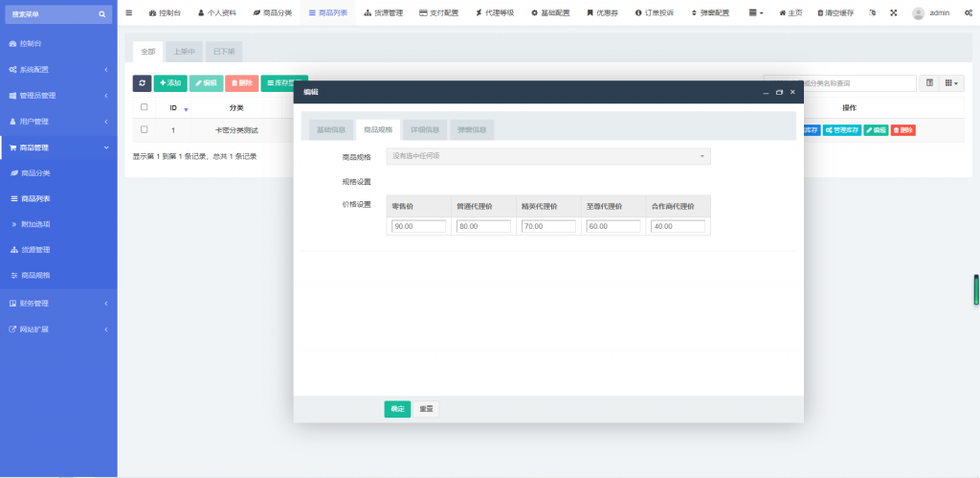The width and height of the screenshot is (980, 478).
Task: Click the 重置 reset button
Action: [426, 409]
